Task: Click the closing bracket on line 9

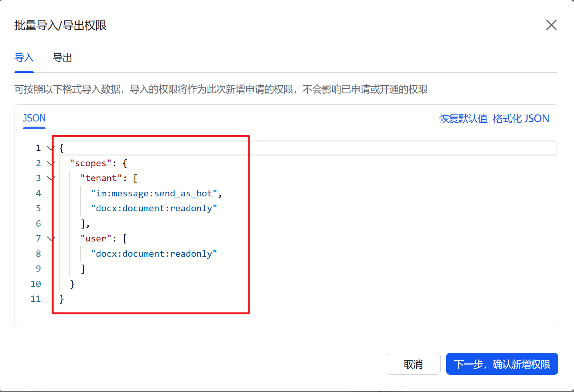Action: (83, 269)
